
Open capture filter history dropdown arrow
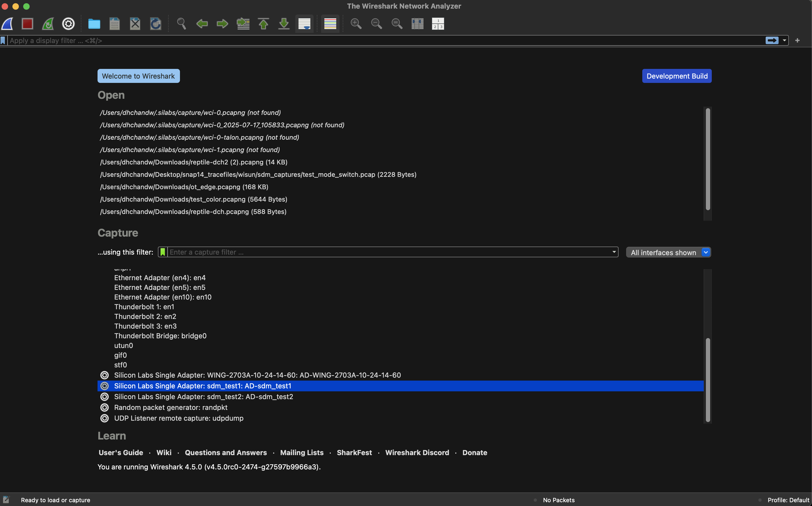(x=614, y=252)
